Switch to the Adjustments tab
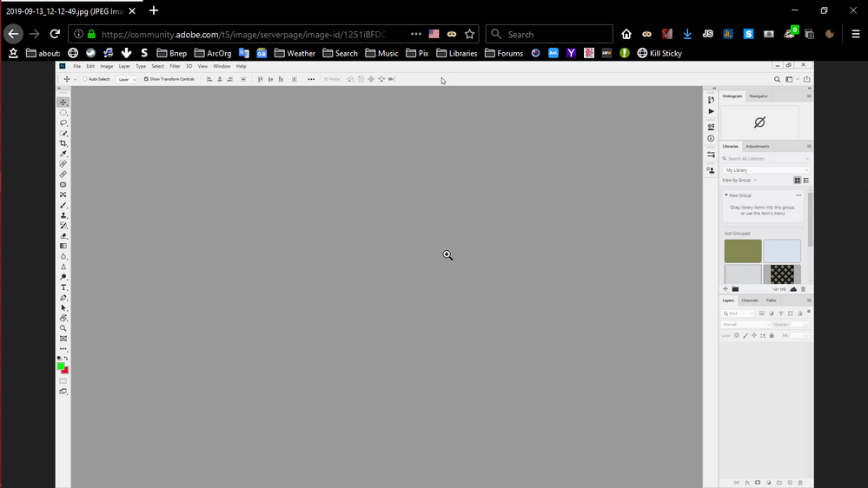This screenshot has width=868, height=488. (x=758, y=147)
